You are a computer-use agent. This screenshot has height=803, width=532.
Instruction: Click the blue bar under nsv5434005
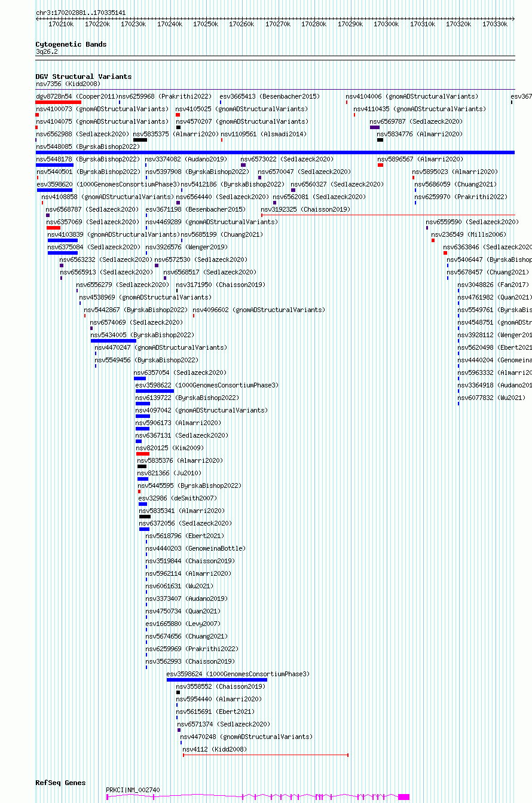[114, 341]
